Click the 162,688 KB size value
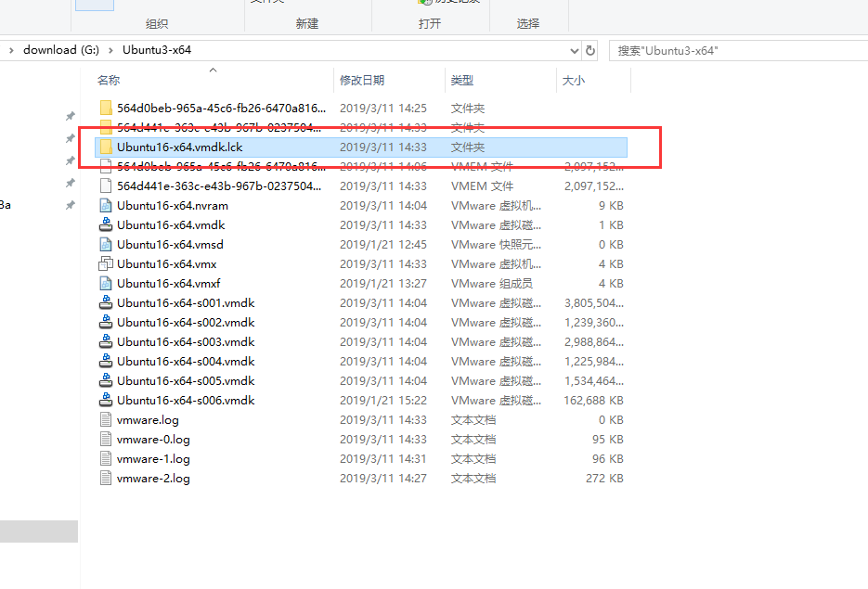The image size is (868, 589). click(x=593, y=401)
